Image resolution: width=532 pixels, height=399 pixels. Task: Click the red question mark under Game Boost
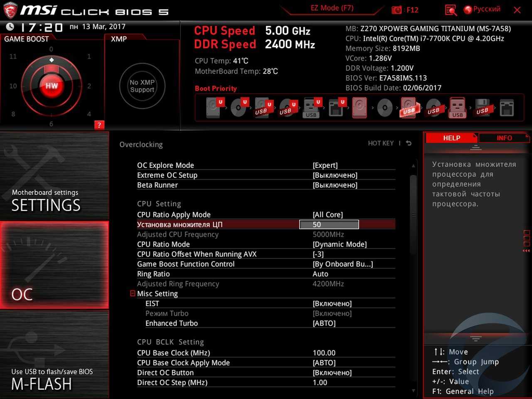[x=99, y=125]
